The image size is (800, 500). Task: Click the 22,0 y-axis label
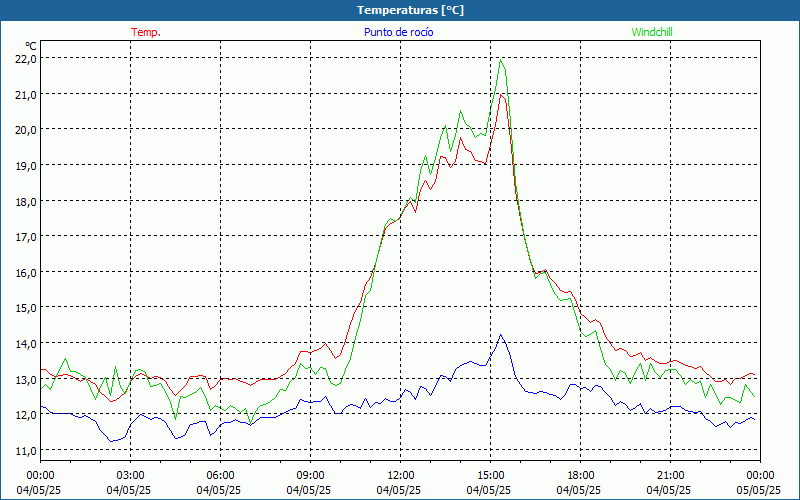[26, 58]
